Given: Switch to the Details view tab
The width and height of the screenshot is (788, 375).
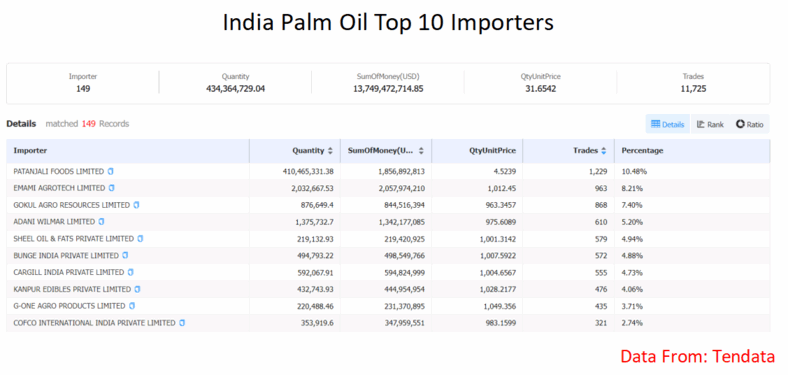Looking at the screenshot, I should point(667,124).
